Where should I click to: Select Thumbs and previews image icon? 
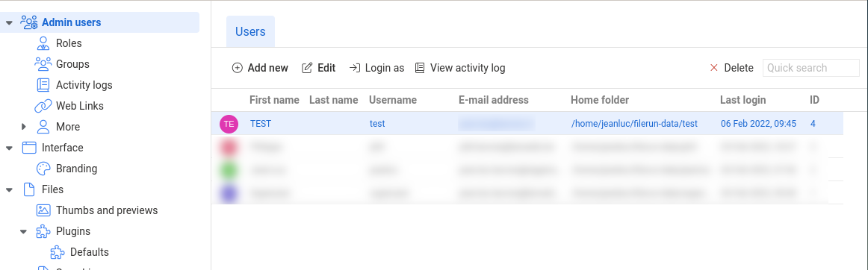43,210
